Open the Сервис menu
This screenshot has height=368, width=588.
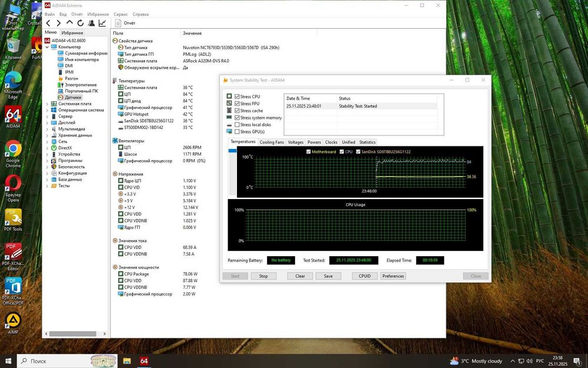click(x=121, y=14)
